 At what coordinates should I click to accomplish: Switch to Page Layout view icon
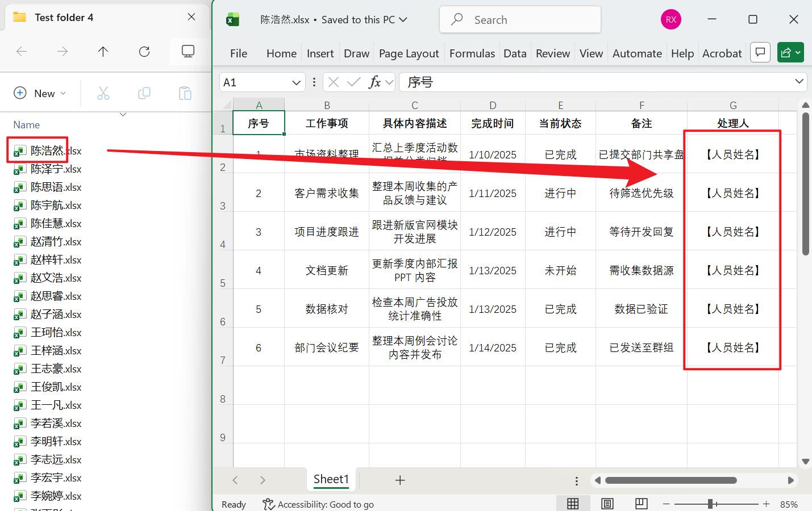click(x=607, y=504)
